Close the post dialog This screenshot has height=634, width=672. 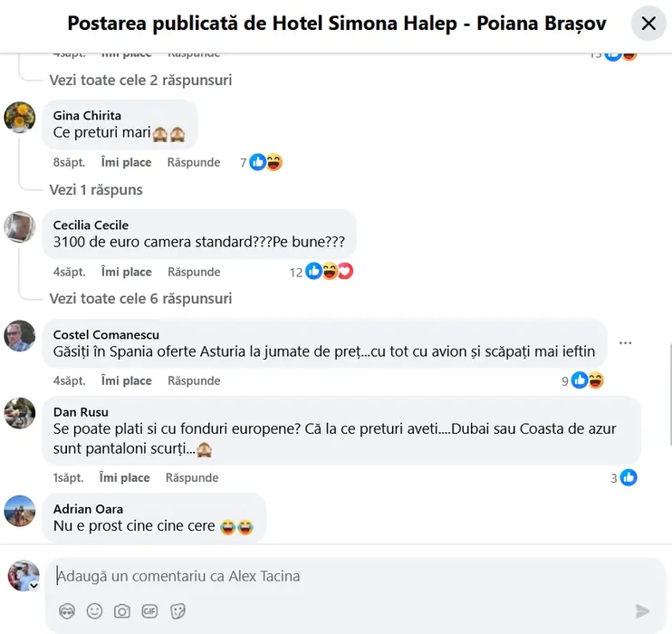(648, 24)
